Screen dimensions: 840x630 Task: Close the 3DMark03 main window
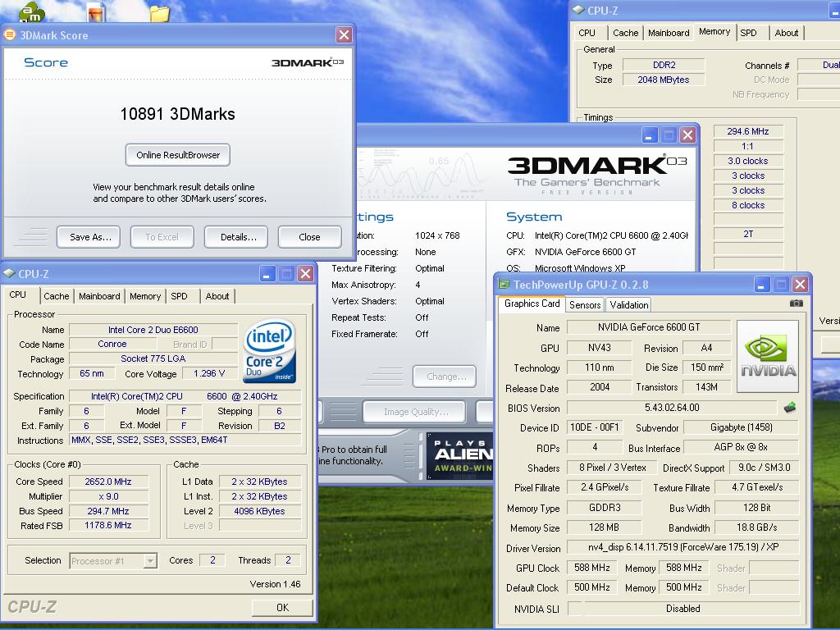point(687,135)
